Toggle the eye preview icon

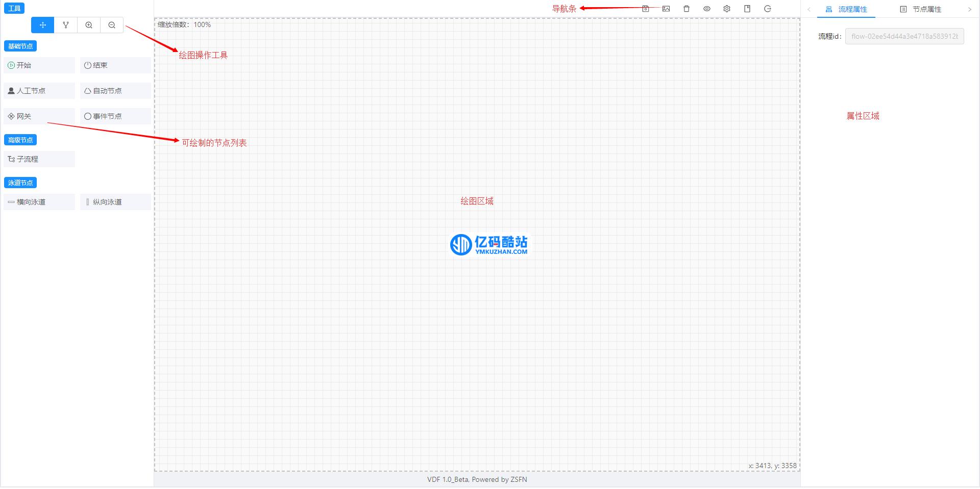[x=707, y=9]
